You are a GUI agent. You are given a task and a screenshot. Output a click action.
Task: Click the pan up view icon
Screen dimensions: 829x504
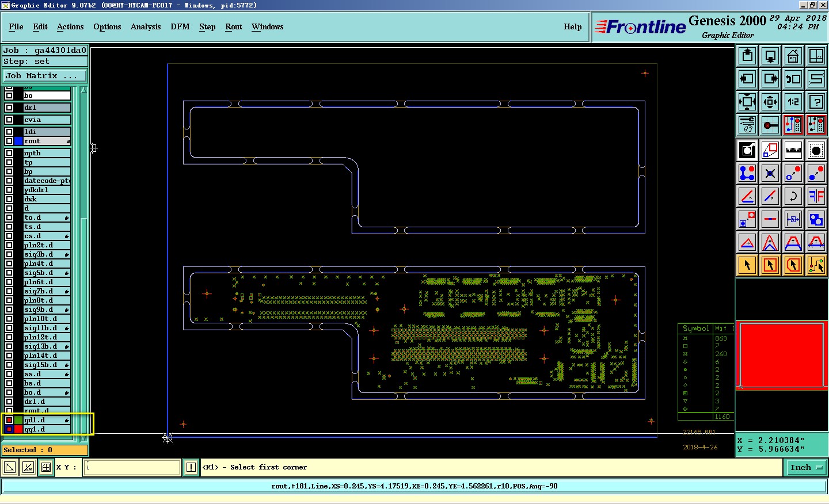pos(747,56)
